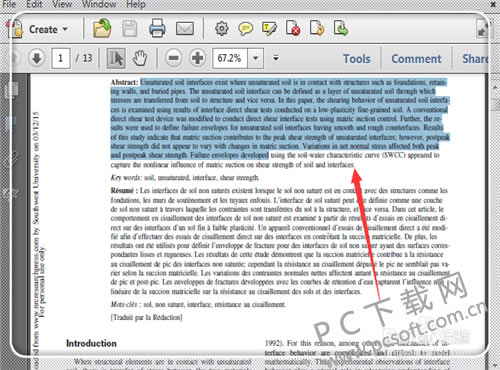Click the '/ 13' total pages label
This screenshot has width=500, height=370.
click(83, 58)
